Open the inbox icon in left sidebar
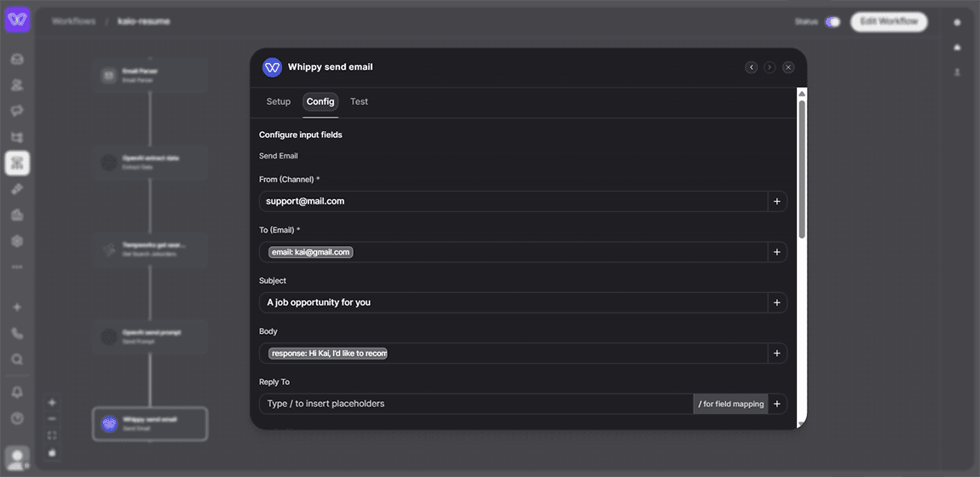Image resolution: width=980 pixels, height=477 pixels. (17, 60)
